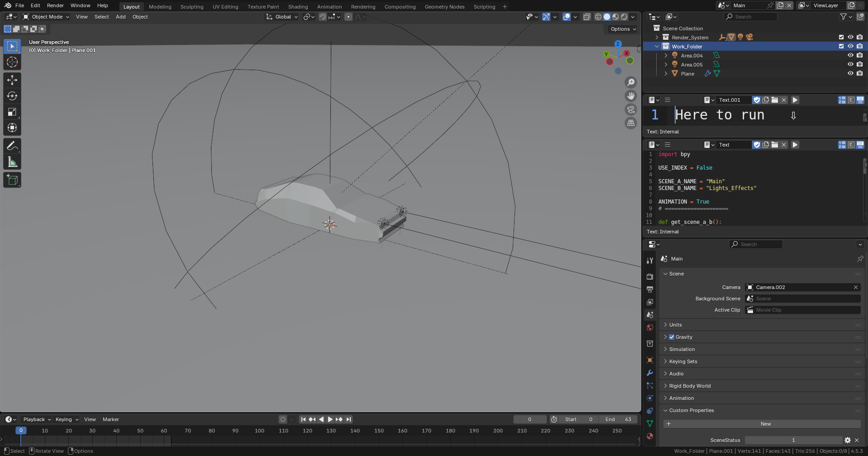Activate the Annotate tool
868x456 pixels.
pos(12,145)
